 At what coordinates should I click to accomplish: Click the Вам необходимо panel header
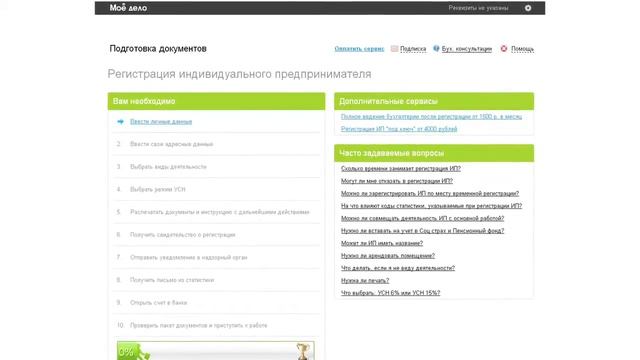[x=216, y=101]
